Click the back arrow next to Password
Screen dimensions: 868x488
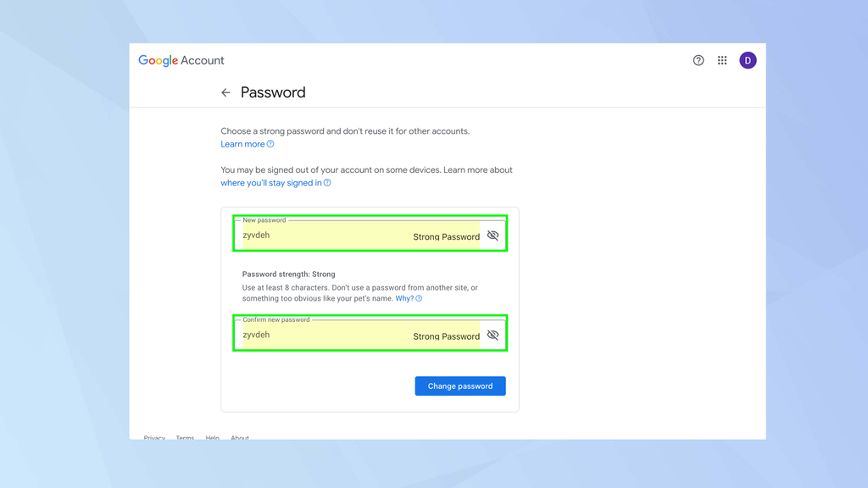click(225, 92)
